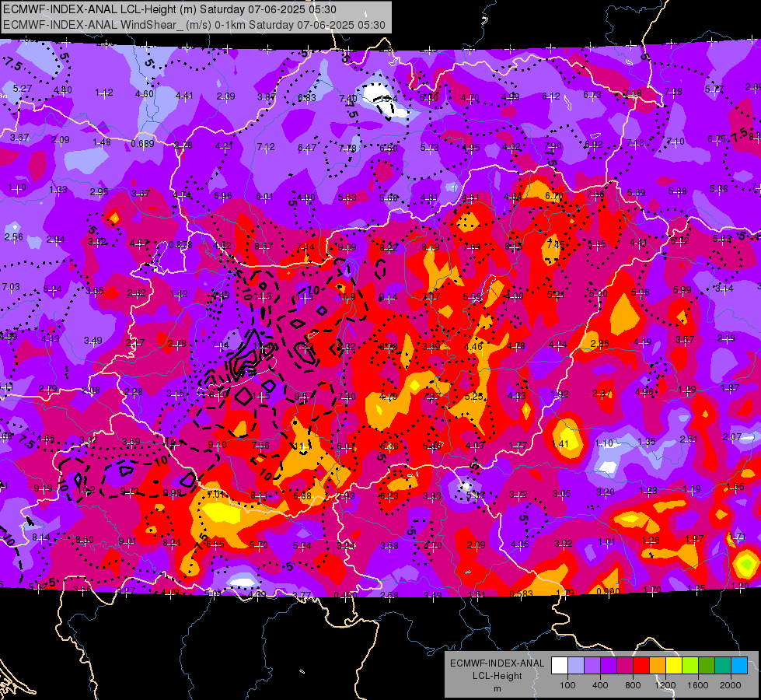Click the wind shear value 7.01
Screen dimensions: 761x700
216,495
